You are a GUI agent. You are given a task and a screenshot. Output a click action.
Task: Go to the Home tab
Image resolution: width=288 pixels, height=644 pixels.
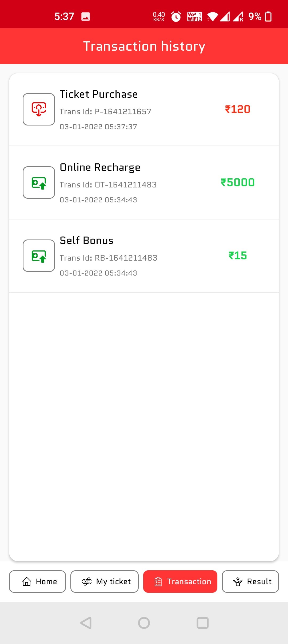click(x=38, y=581)
